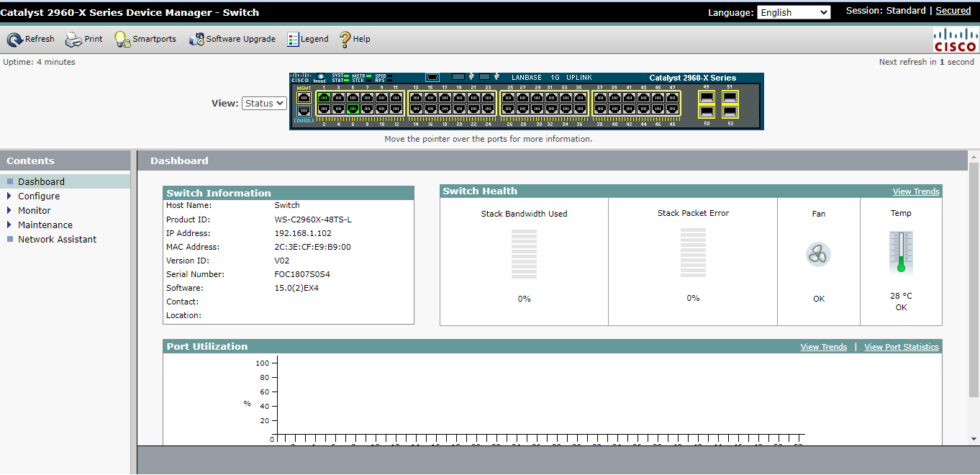The width and height of the screenshot is (980, 475).
Task: Expand the Monitor section in Contents
Action: [34, 211]
